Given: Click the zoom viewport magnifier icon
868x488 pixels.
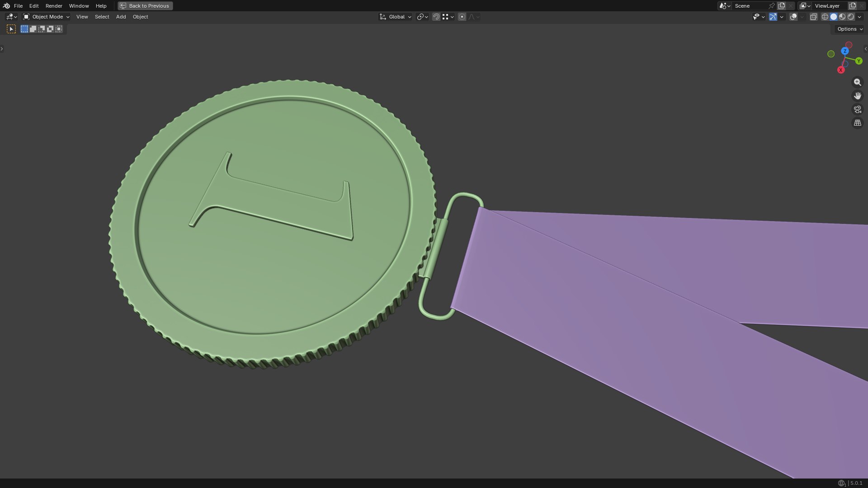Looking at the screenshot, I should coord(857,82).
